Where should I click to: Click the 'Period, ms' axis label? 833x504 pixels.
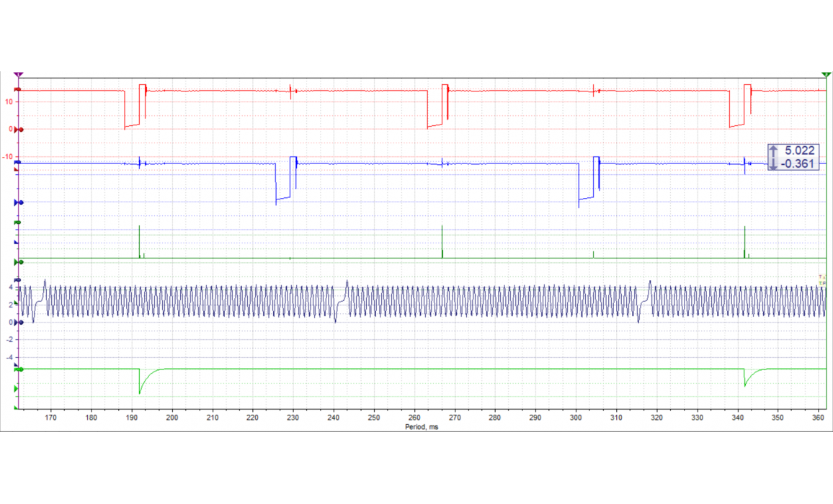point(422,427)
